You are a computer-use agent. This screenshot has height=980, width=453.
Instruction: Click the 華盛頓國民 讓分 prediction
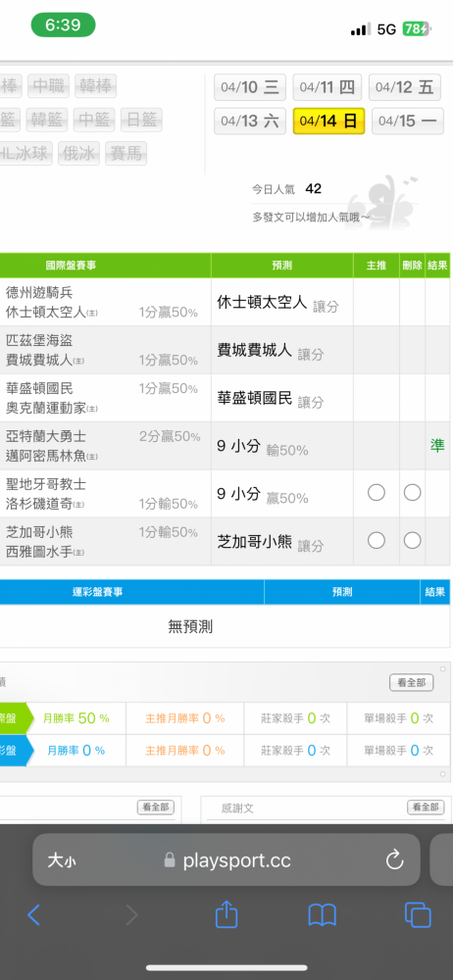tap(271, 400)
